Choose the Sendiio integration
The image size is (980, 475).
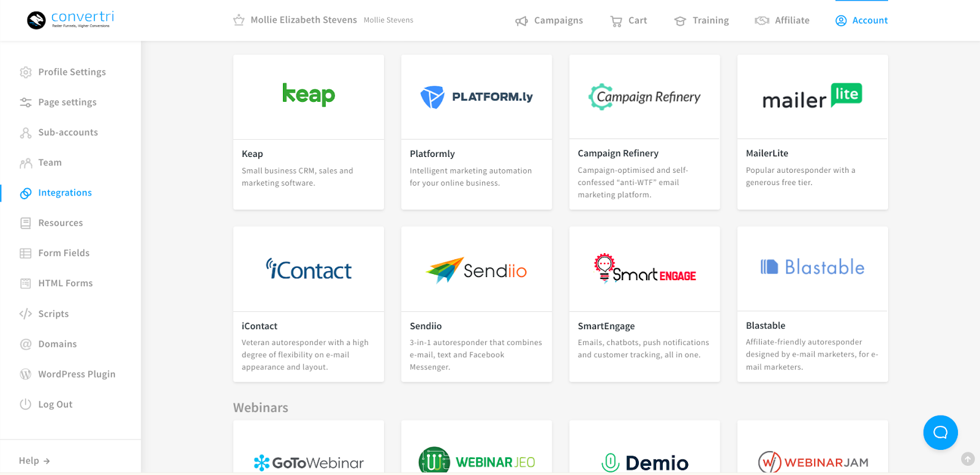pos(477,304)
